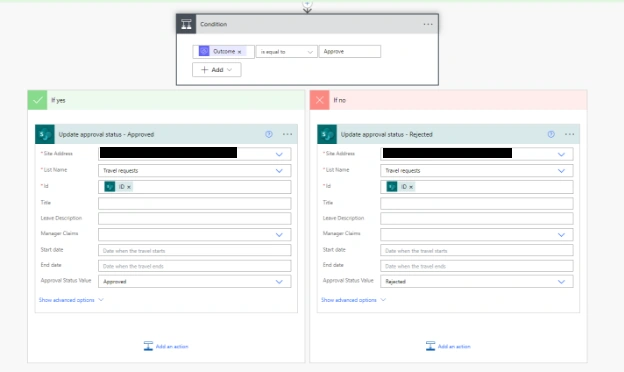Click the Approve value field
This screenshot has width=624, height=372.
350,51
